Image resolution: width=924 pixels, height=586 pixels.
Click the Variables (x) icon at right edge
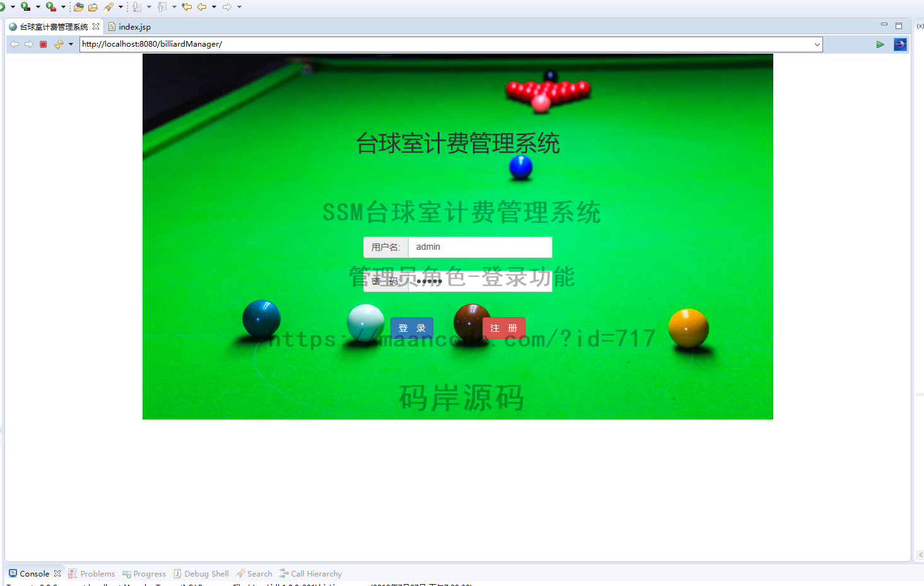[920, 26]
